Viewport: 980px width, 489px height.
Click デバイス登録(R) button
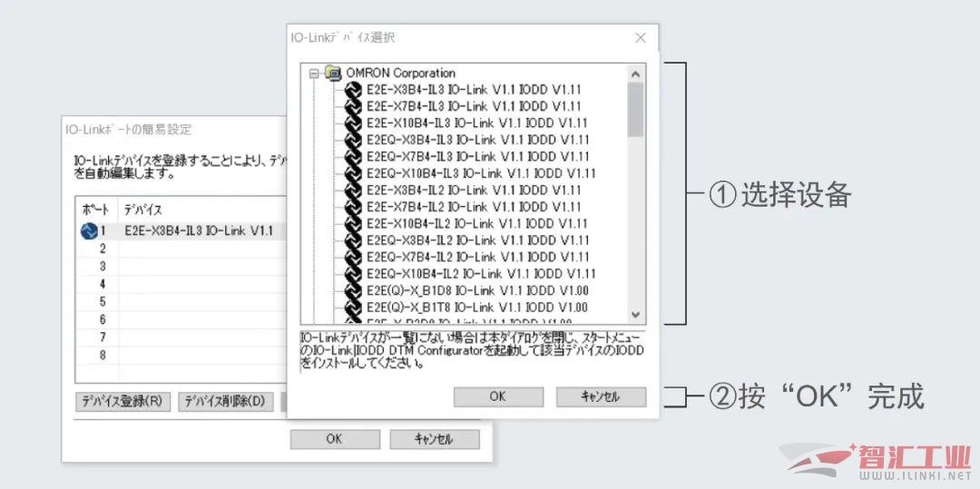pos(122,402)
